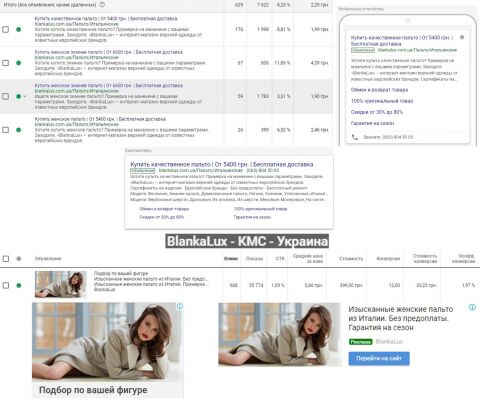The width and height of the screenshot is (480, 400).
Task: Click status dot of 'Купить женское пальто' row
Action: (x=19, y=130)
